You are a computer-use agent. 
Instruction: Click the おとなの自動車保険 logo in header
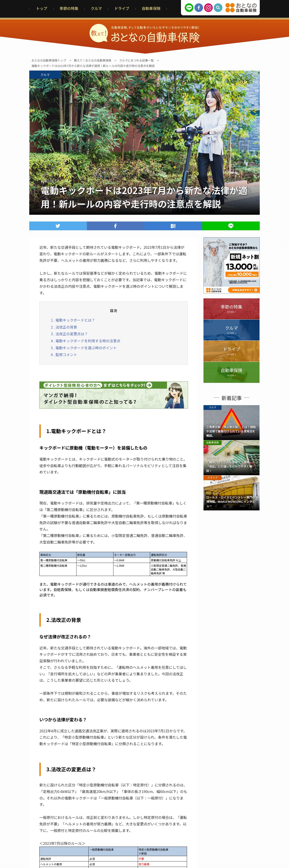click(x=241, y=8)
